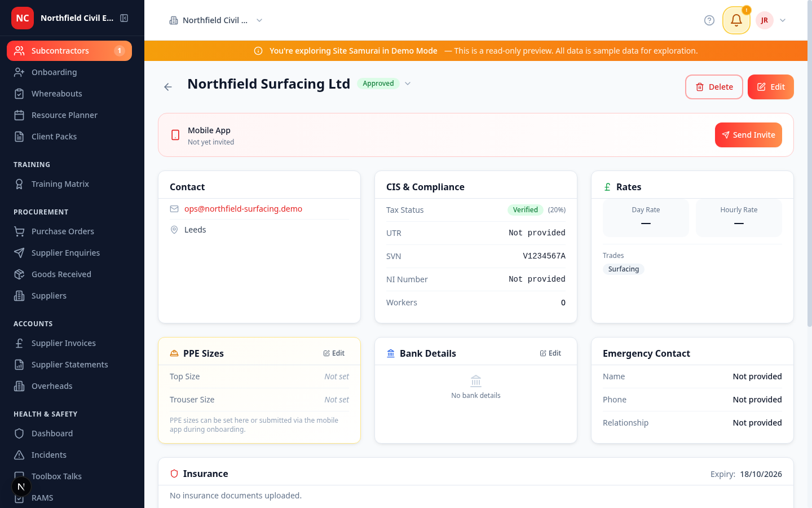Open the Northfield Civil company switcher
The image size is (812, 508).
pyautogui.click(x=216, y=20)
